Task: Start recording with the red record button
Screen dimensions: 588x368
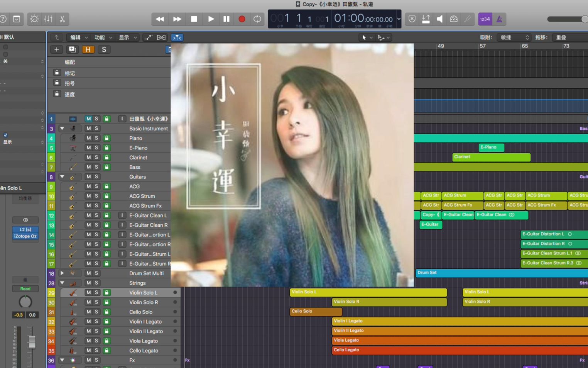Action: click(x=242, y=19)
